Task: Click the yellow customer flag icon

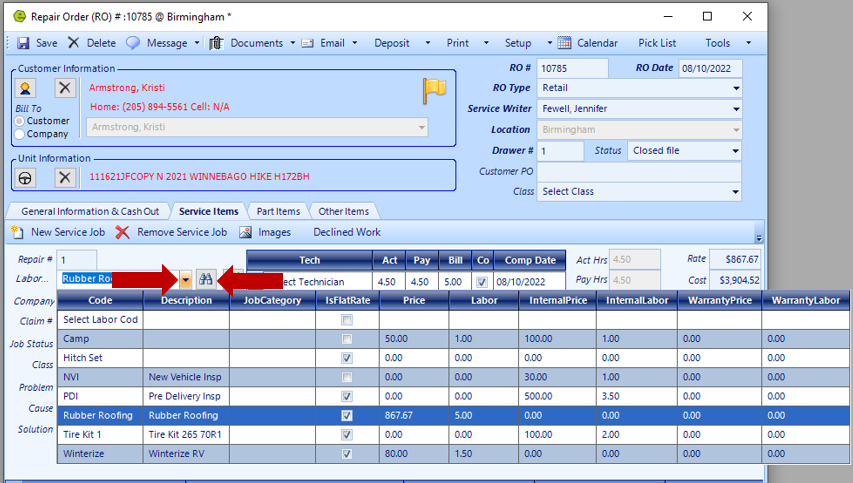Action: click(x=434, y=90)
